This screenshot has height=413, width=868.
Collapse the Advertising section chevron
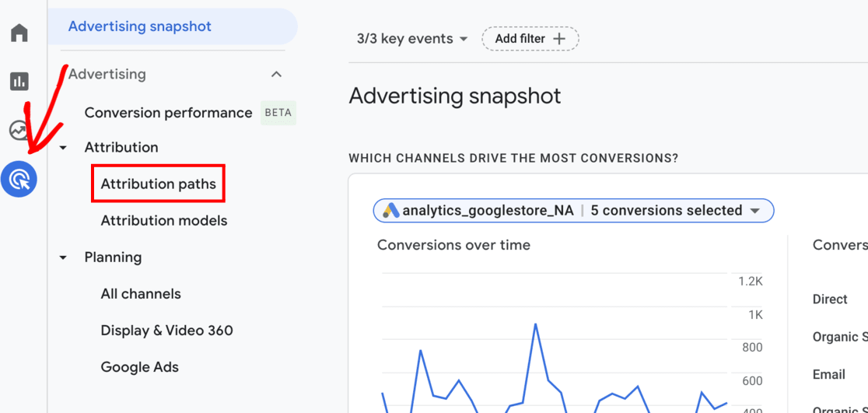(x=276, y=75)
